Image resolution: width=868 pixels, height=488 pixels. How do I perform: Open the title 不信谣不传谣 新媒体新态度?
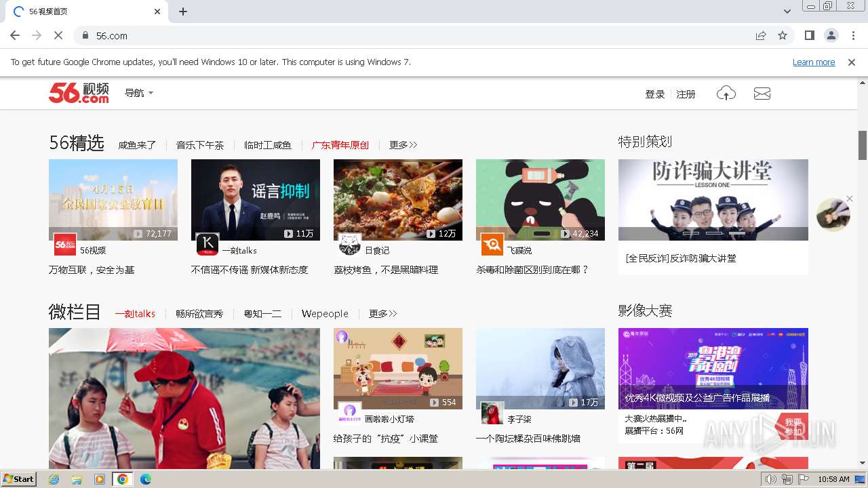[250, 270]
